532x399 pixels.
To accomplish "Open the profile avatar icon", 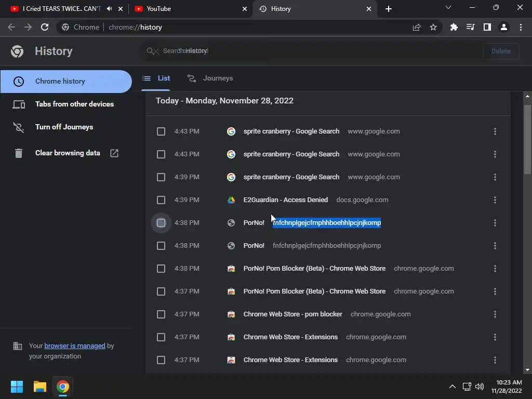I will (503, 27).
